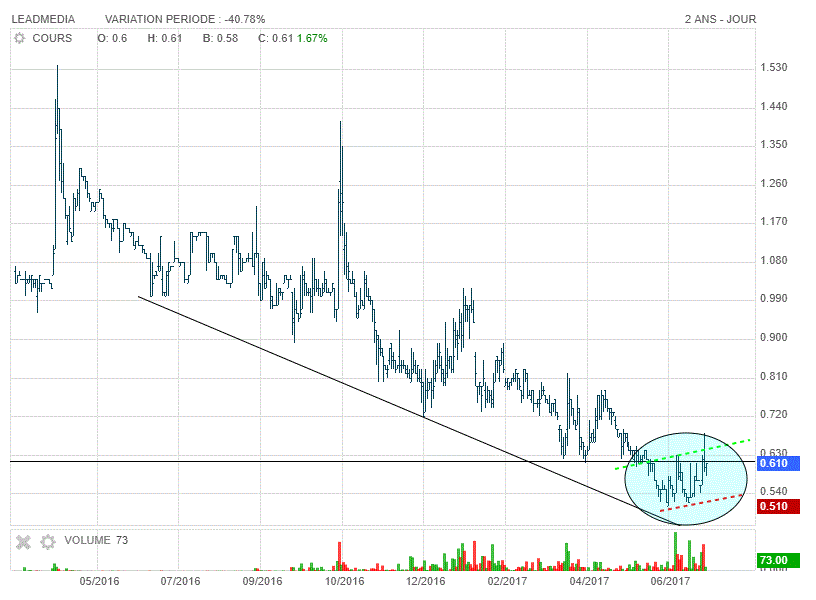Screen dimensions: 816x600
Task: Click the 09/2016 date axis label
Action: tap(262, 581)
